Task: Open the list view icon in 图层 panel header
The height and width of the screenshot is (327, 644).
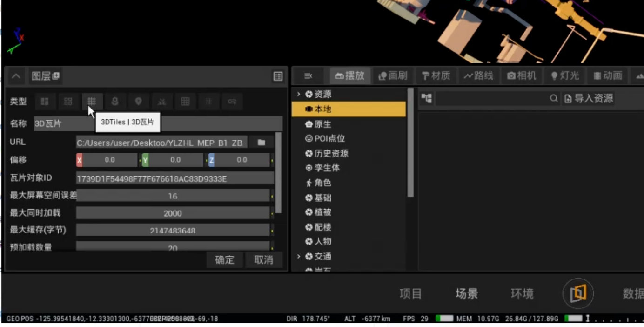Action: click(x=278, y=76)
